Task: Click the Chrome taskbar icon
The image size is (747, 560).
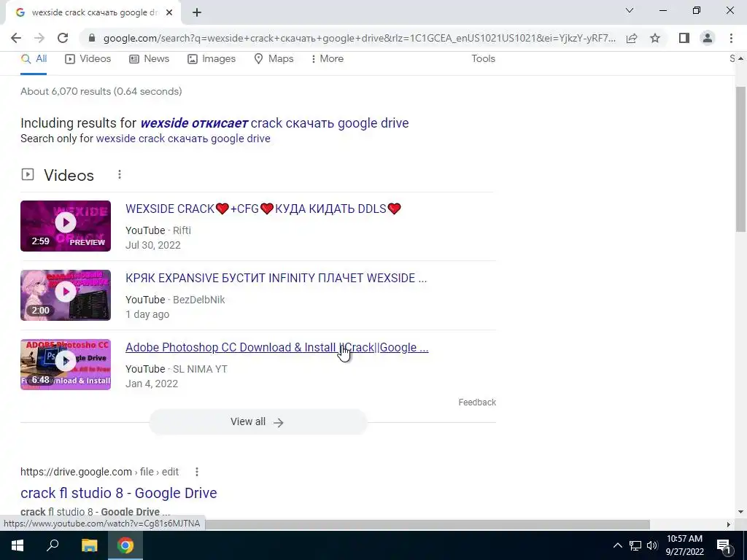Action: click(x=125, y=545)
